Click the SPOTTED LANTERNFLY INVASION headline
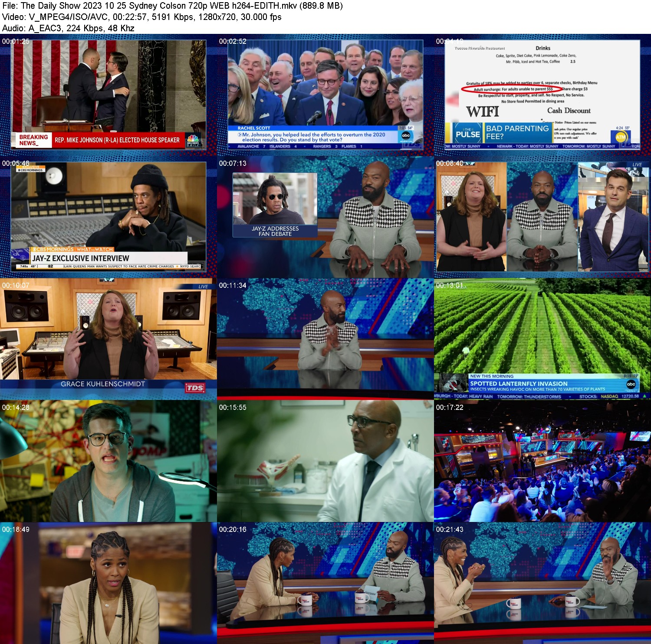 [x=519, y=383]
